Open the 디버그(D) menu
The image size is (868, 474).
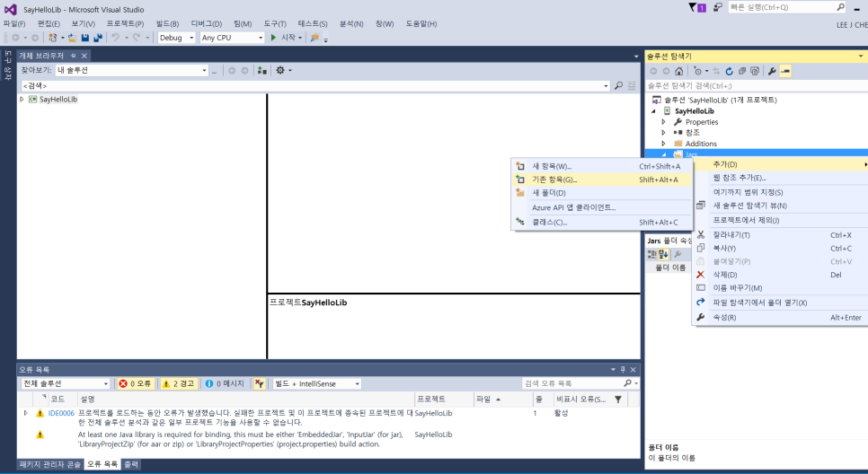207,23
